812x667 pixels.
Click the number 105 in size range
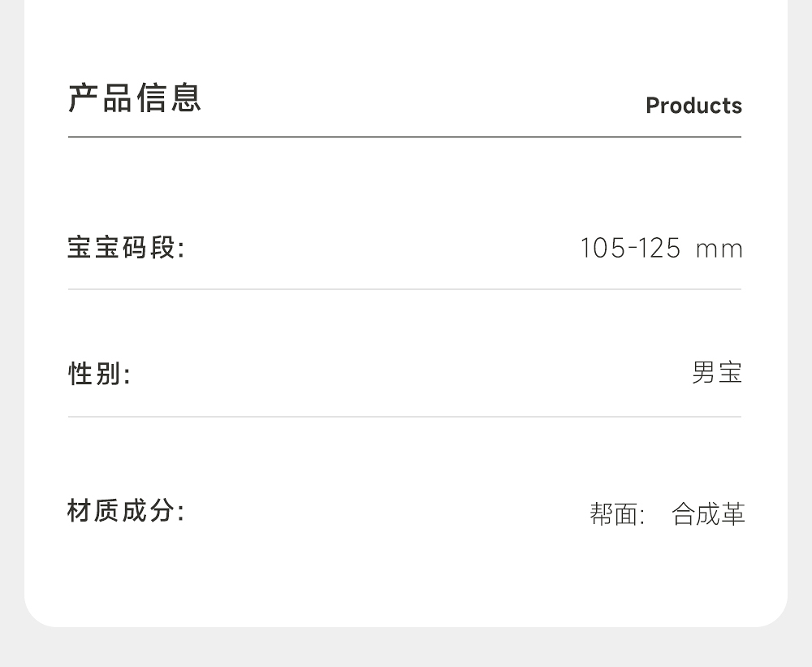pos(603,248)
